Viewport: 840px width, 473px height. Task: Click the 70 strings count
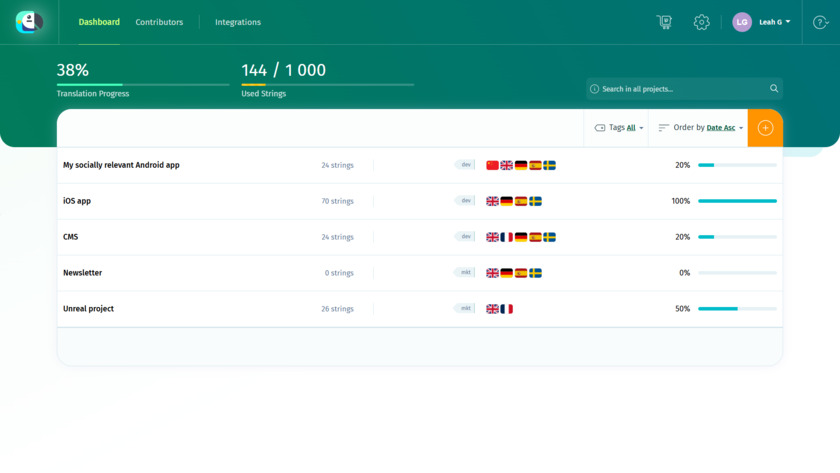coord(338,201)
